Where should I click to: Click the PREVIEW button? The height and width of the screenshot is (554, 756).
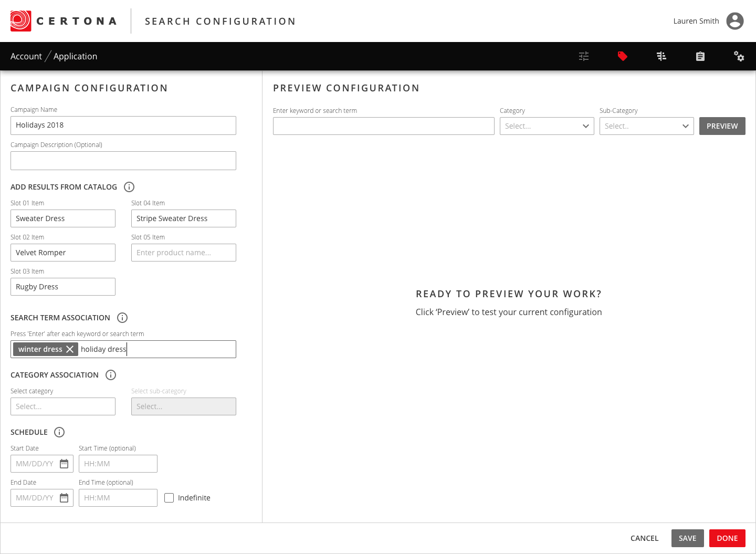coord(722,126)
